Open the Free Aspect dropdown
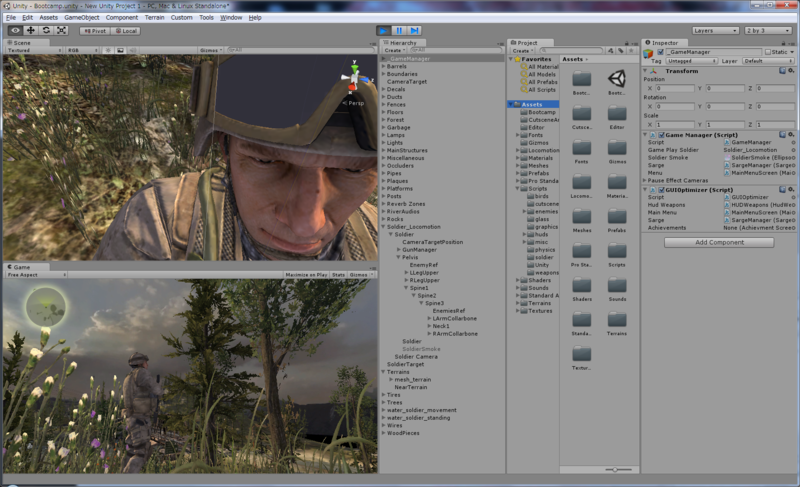The image size is (800, 487). tap(36, 275)
